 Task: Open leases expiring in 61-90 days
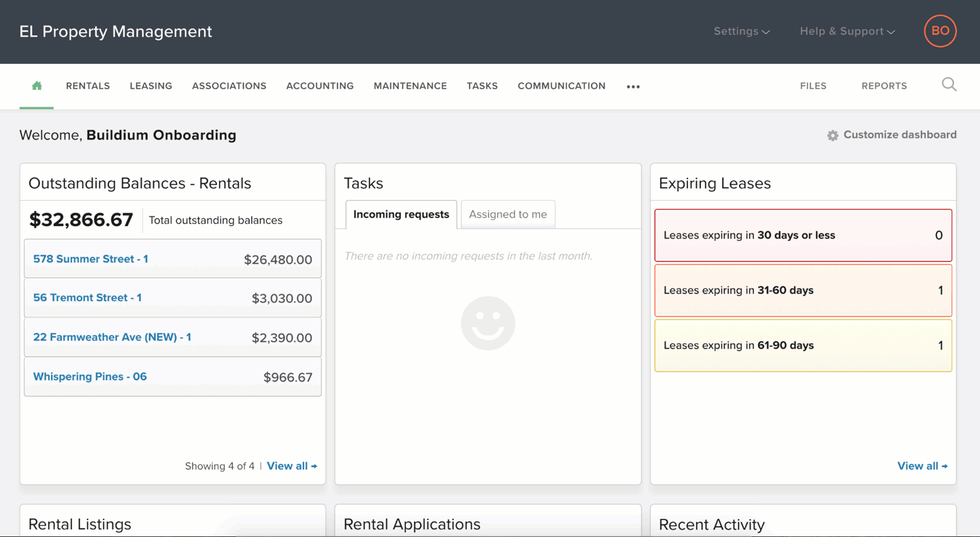(803, 346)
